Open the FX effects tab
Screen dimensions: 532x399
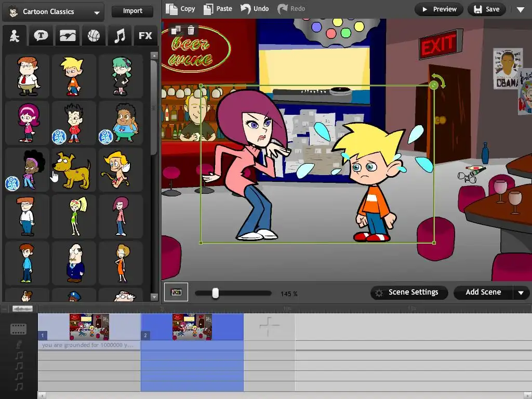pos(145,36)
